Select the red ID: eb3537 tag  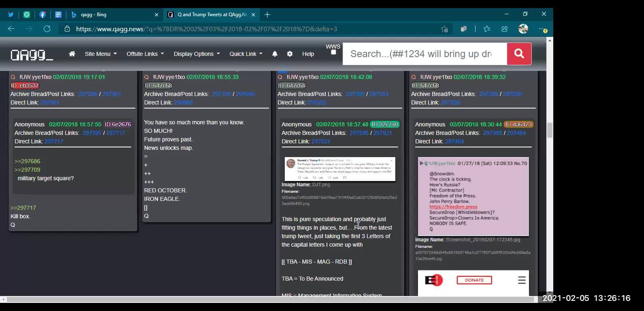tap(25, 85)
